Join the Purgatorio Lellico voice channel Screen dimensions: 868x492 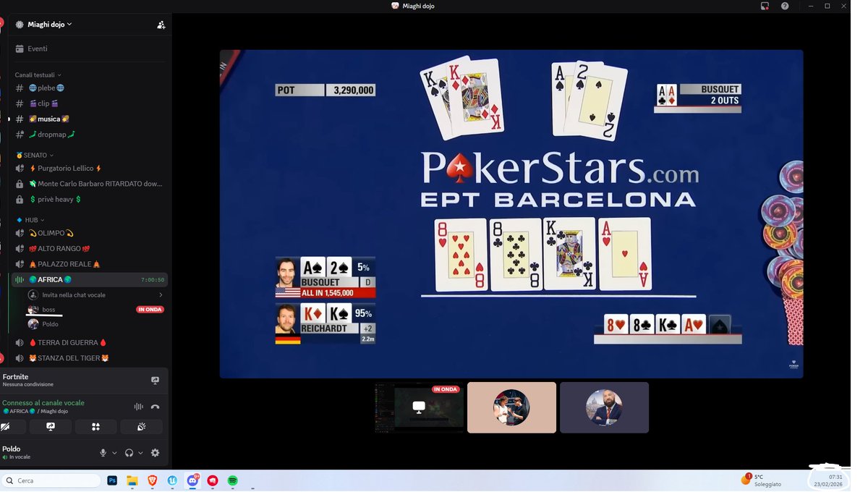click(x=92, y=169)
